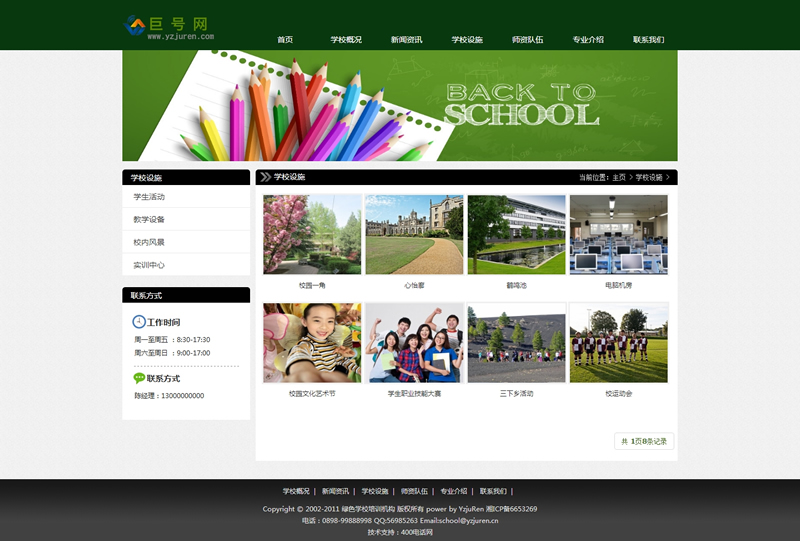800x541 pixels.
Task: Go to 学校概况 in the top navigation
Action: [x=346, y=40]
